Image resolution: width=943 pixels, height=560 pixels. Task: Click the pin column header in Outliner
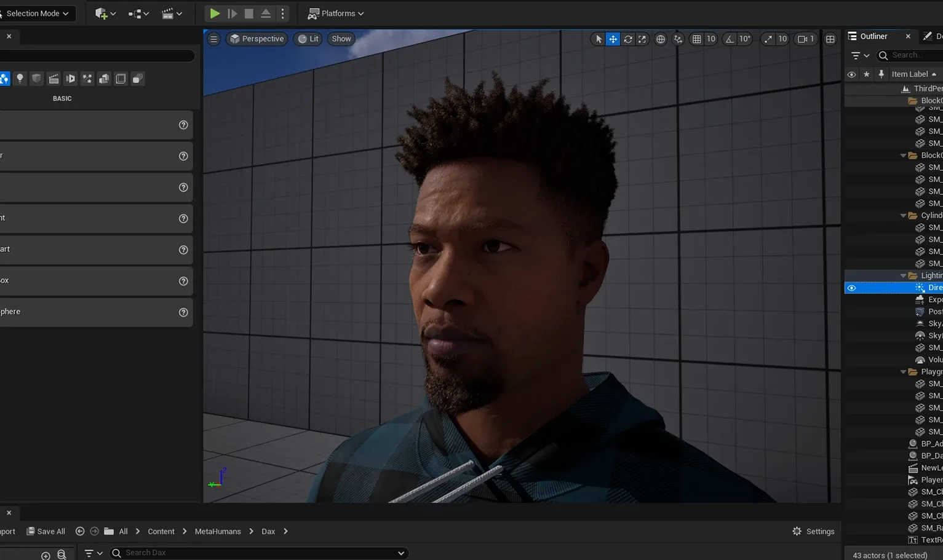point(881,74)
